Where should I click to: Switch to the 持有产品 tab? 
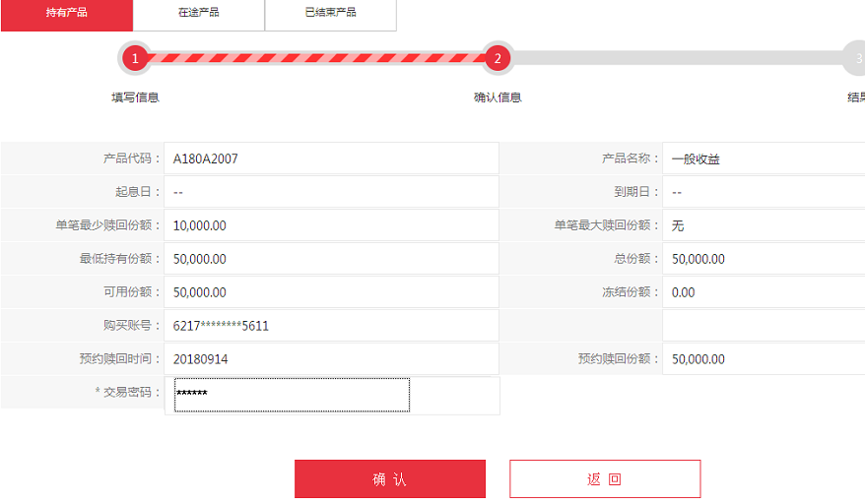point(67,15)
